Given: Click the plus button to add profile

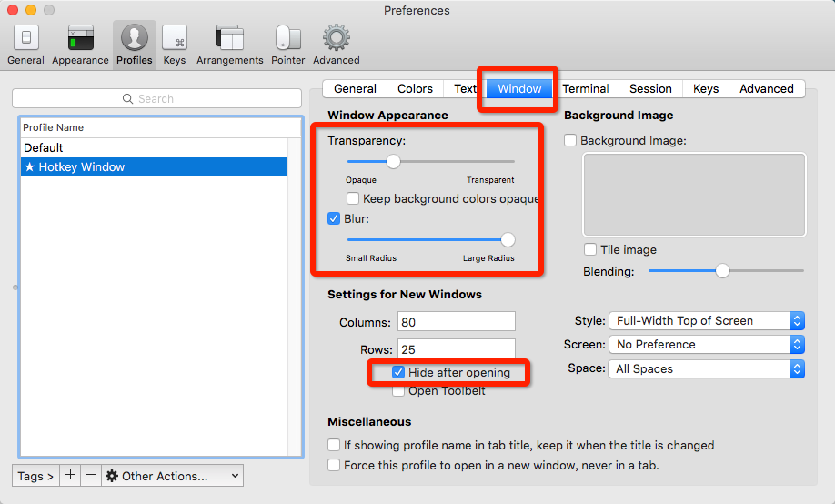Looking at the screenshot, I should [70, 475].
